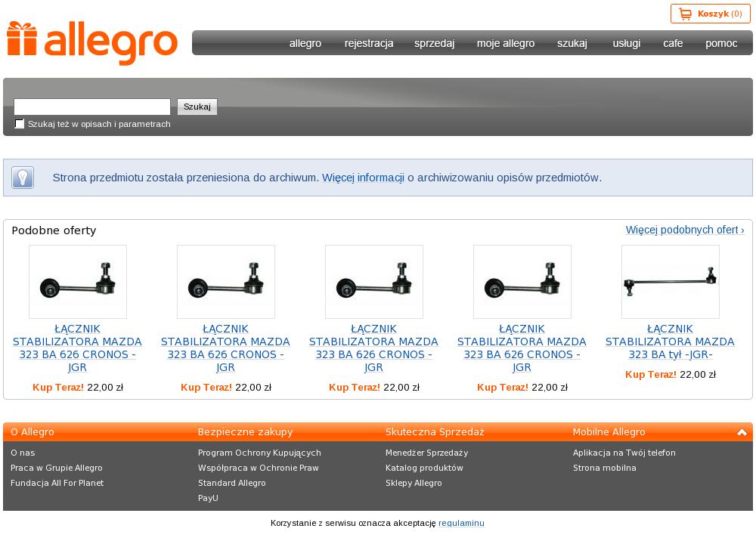Open 'Standard Allegro' footer link
This screenshot has height=538, width=756.
point(232,483)
